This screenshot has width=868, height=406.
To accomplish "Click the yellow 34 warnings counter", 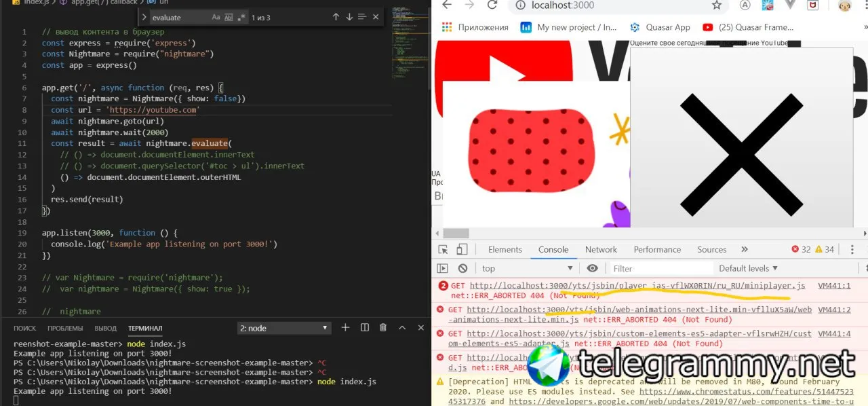I will pyautogui.click(x=825, y=250).
